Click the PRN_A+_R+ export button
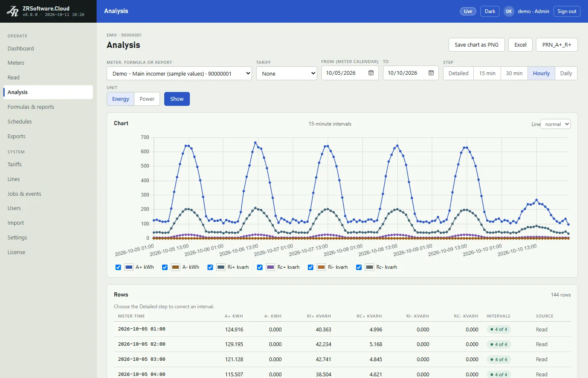 (557, 45)
